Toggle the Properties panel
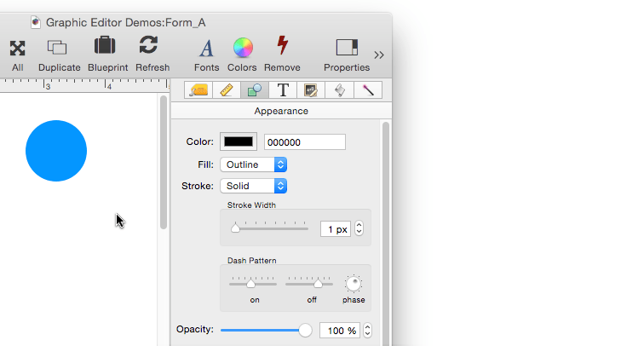This screenshot has width=644, height=346. [347, 47]
